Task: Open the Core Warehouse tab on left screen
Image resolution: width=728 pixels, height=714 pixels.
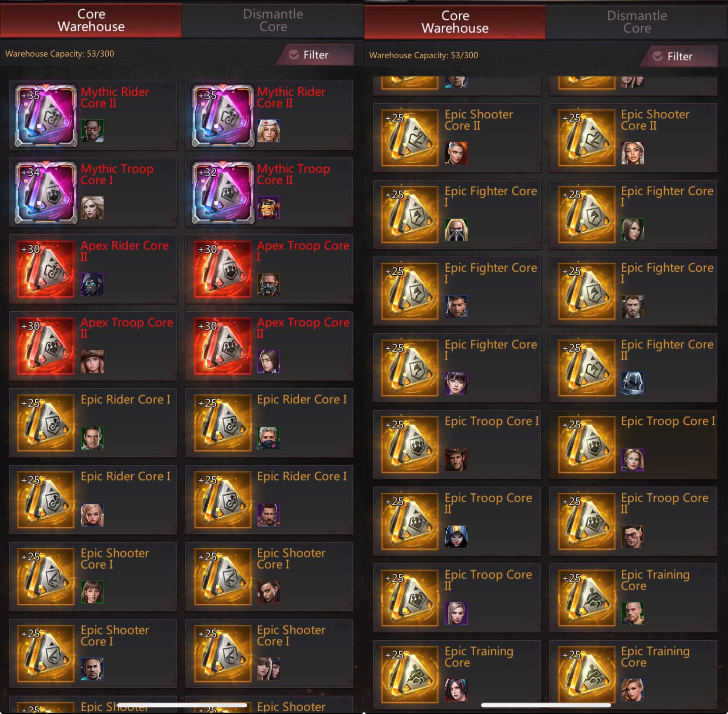Action: point(91,20)
